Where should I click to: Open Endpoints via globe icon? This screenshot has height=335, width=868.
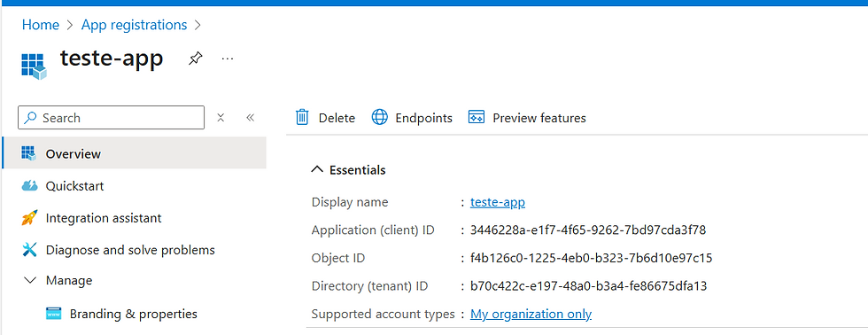coord(380,117)
